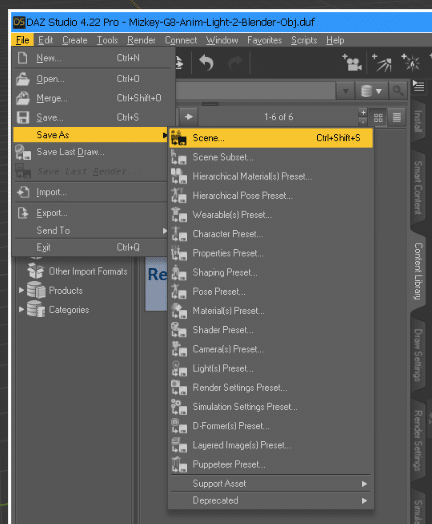Click the Character Preset icon
Screen dimensions: 432x524
[x=179, y=234]
